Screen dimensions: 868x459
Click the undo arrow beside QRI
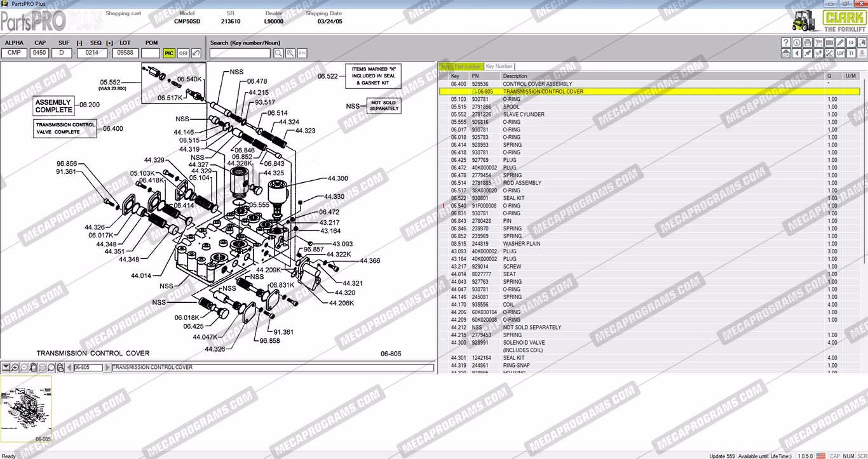196,53
